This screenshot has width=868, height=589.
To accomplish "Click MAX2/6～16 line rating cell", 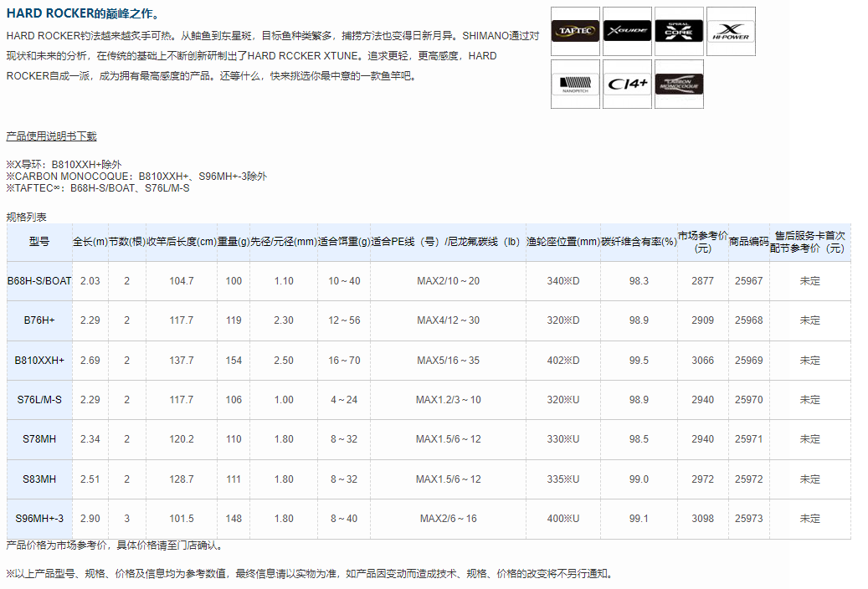I will [448, 519].
